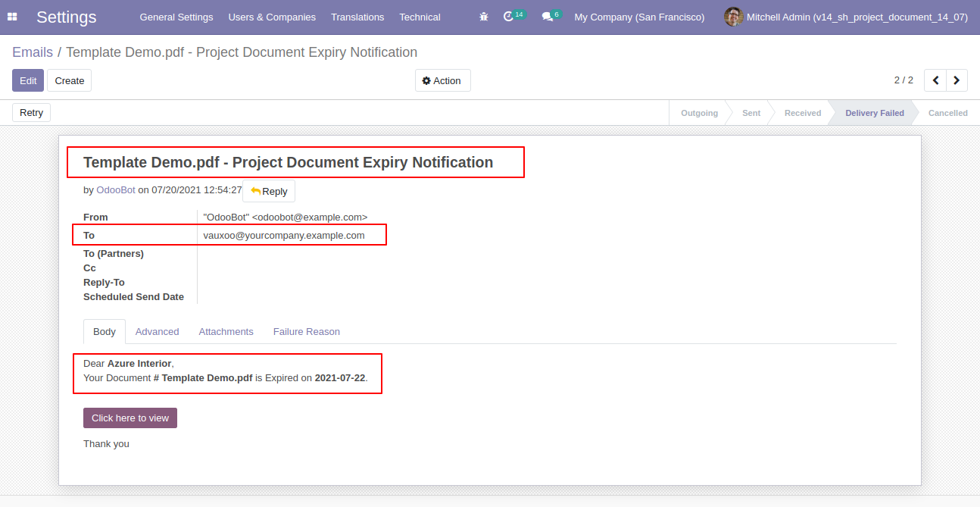Open the Users & Companies menu
Screen dimensions: 980x507
[272, 17]
